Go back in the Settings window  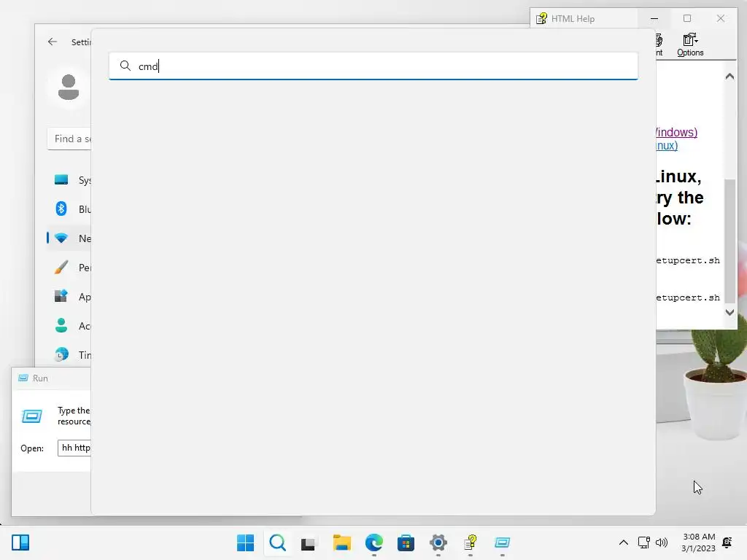[x=53, y=42]
